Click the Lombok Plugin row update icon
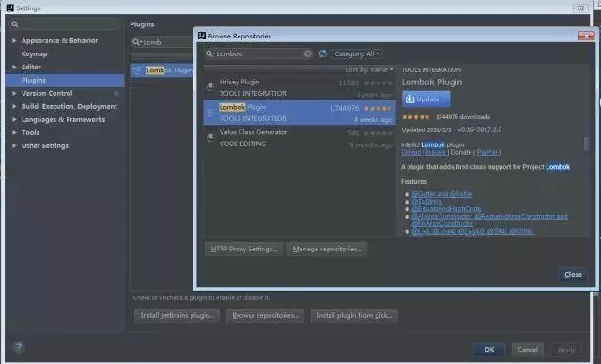Viewport: 601px width, 364px height. (x=210, y=113)
